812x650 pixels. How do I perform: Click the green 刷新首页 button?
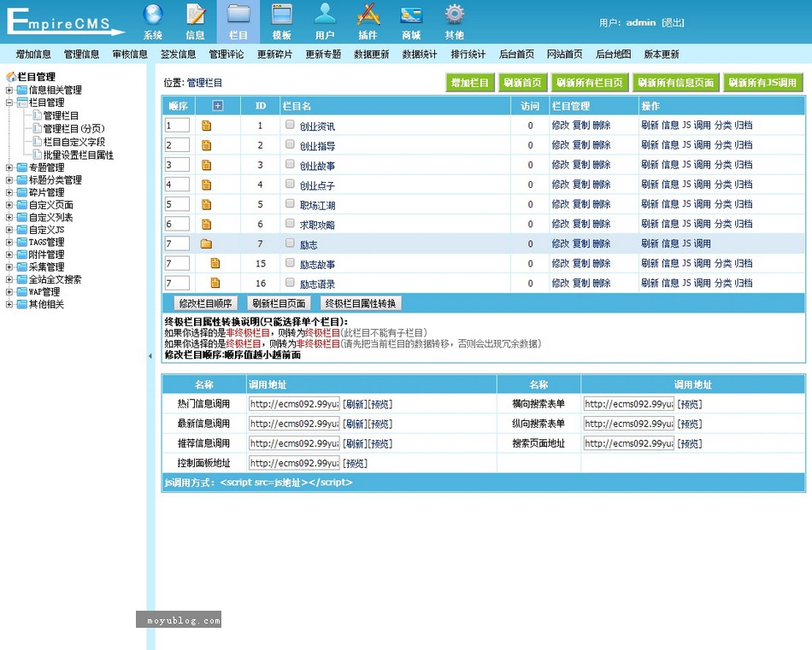tap(522, 83)
